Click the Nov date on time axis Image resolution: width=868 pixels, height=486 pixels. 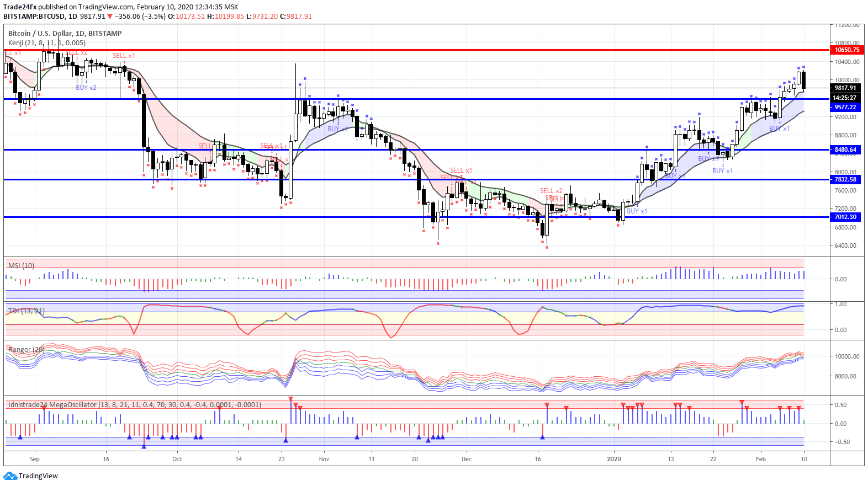point(324,459)
